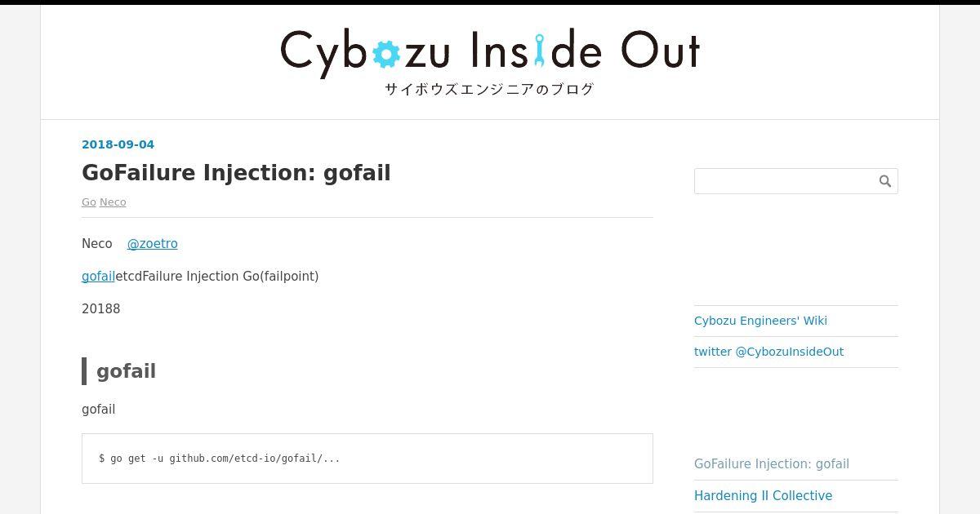Open the Go category tag
980x514 pixels.
pos(89,202)
